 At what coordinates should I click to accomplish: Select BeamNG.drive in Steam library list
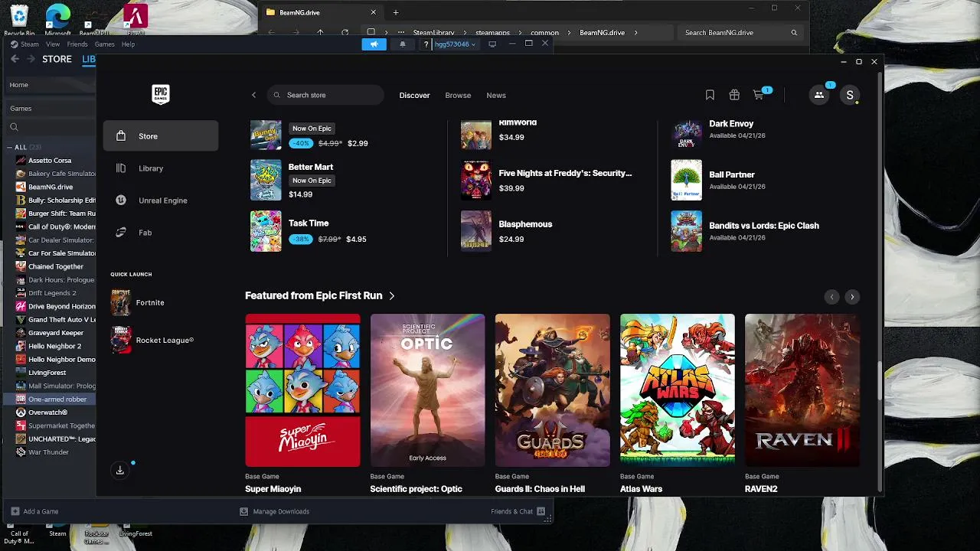pos(51,187)
